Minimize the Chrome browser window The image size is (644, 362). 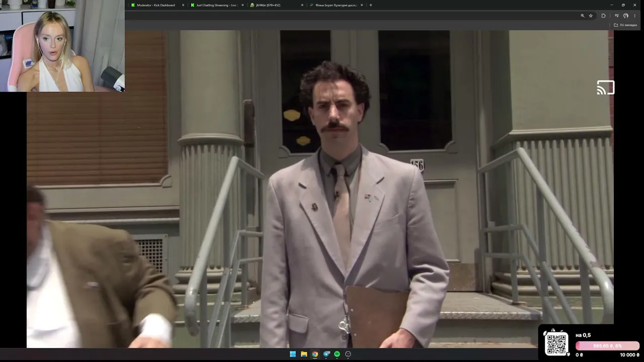tap(611, 5)
